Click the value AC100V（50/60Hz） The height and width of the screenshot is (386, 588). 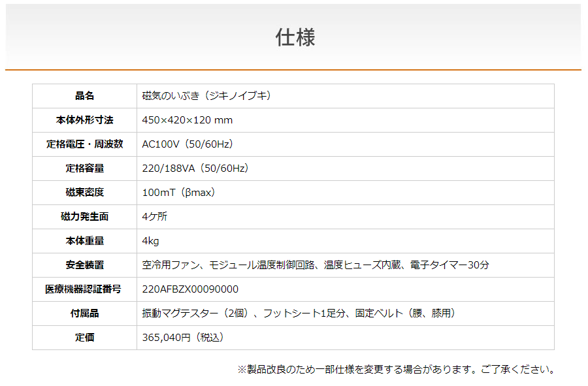coord(188,144)
